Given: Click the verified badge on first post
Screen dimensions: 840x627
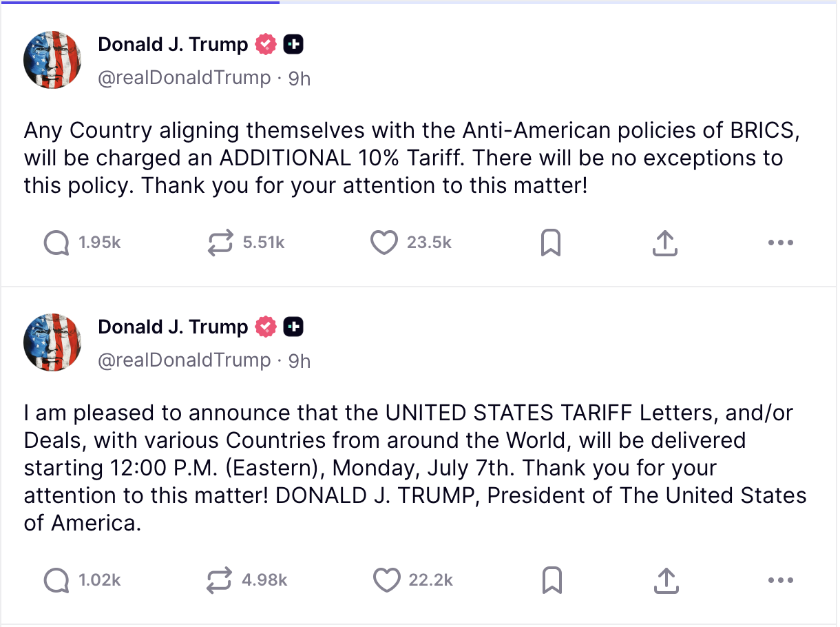Looking at the screenshot, I should point(266,45).
